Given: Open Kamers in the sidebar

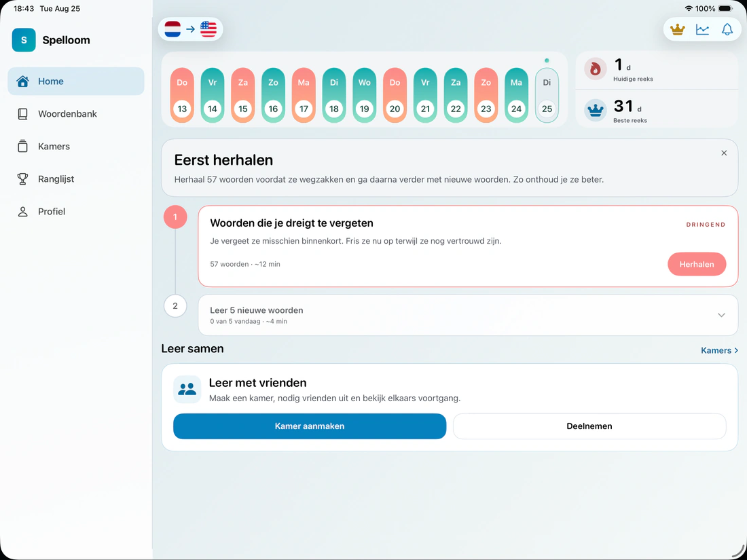Looking at the screenshot, I should tap(76, 146).
